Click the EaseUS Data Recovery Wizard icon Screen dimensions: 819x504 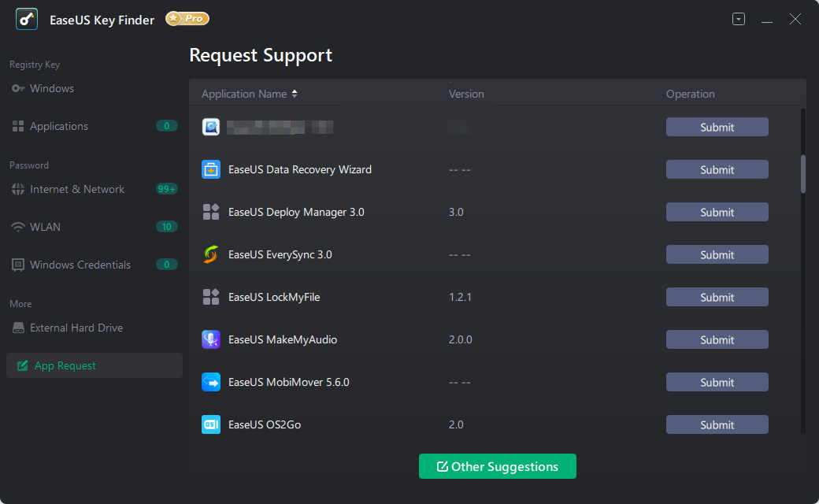tap(211, 169)
